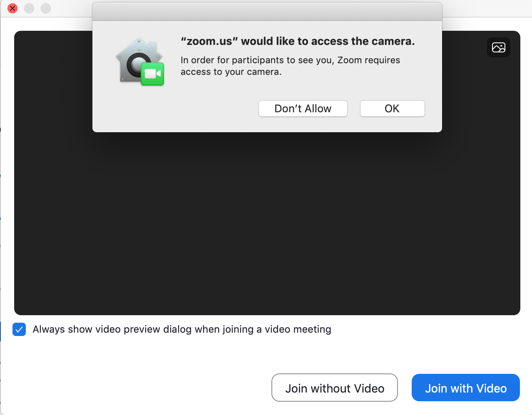Select Join with Video
The image size is (532, 415).
[x=465, y=388]
